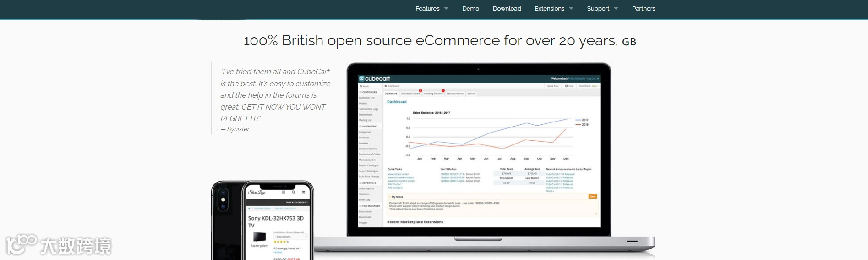868x260 pixels.
Task: Click the shopping cart icon on the phone screen
Action: [x=303, y=192]
